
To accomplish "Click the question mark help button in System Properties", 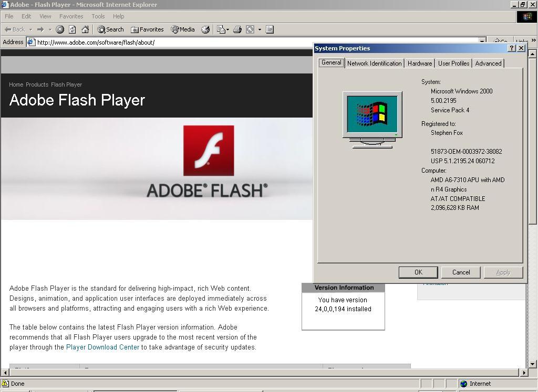I will tap(512, 48).
